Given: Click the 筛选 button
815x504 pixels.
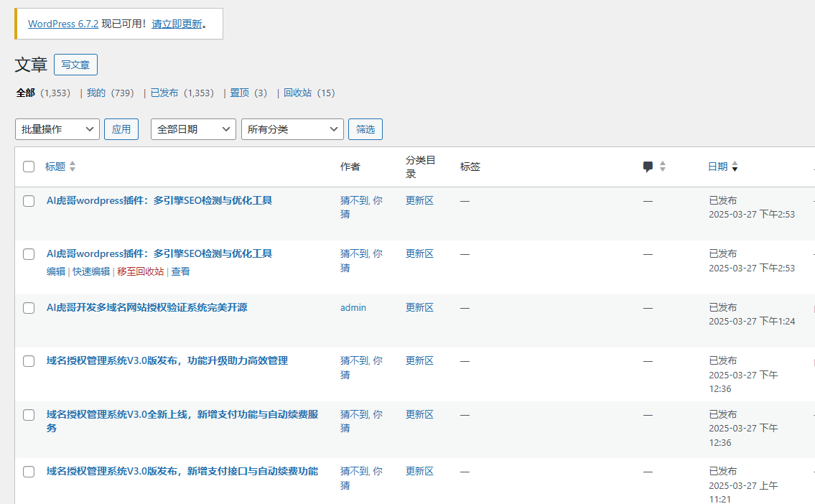Looking at the screenshot, I should (x=365, y=129).
